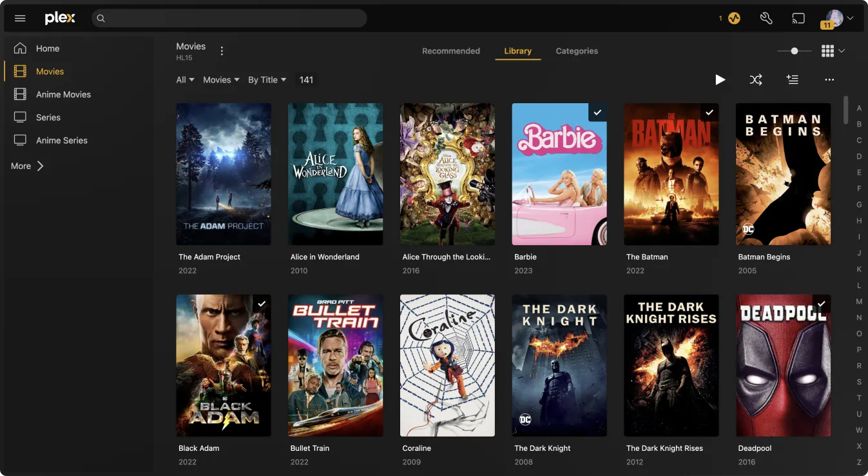Screen dimensions: 868x476
Task: Toggle watched checkmark on Deadpool poster
Action: click(822, 304)
